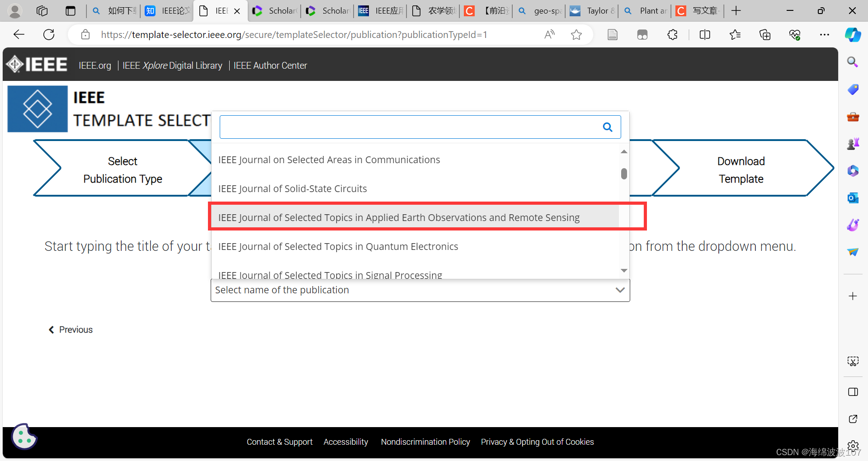868x461 pixels.
Task: Open the sidebar tools briefcase icon
Action: tap(853, 117)
